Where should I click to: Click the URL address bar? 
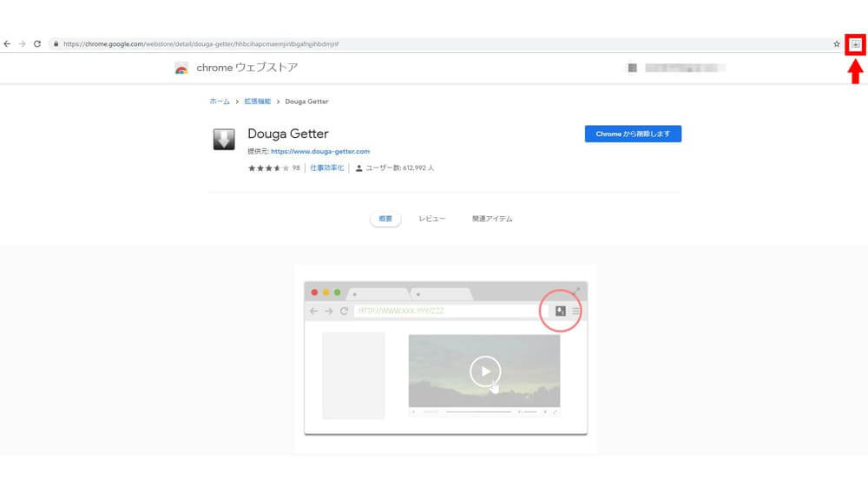440,43
